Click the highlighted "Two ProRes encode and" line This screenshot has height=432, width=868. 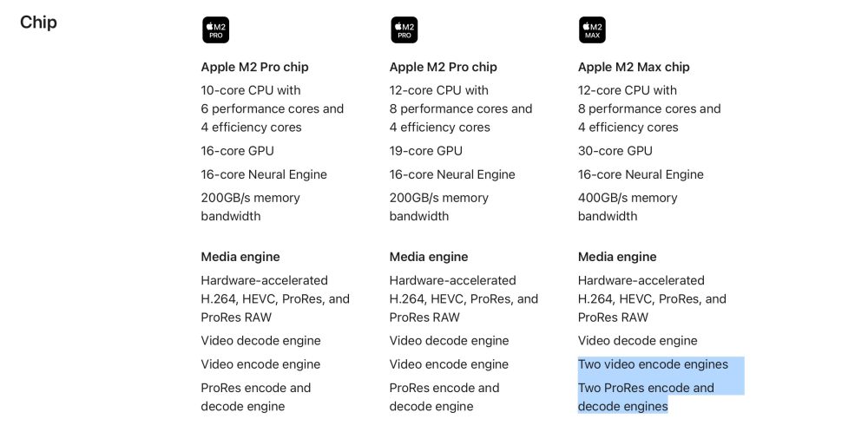pos(646,388)
